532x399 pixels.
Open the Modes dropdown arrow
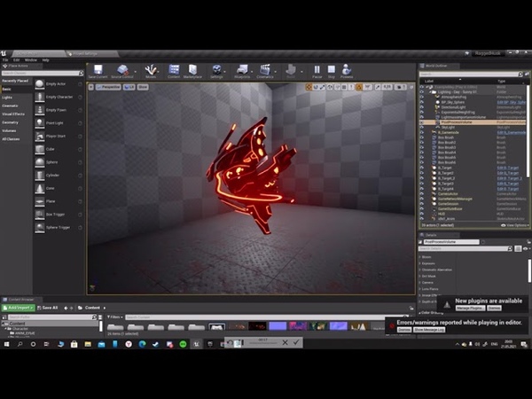159,72
